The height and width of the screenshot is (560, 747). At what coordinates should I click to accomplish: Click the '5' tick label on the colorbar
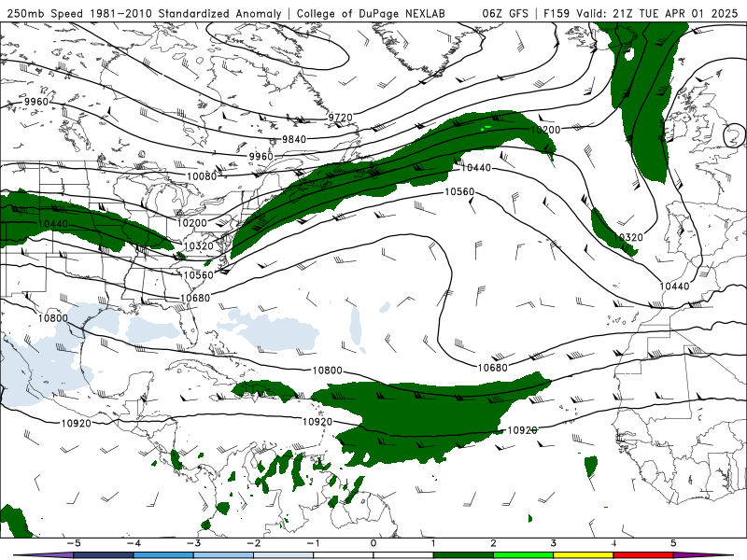click(x=673, y=543)
